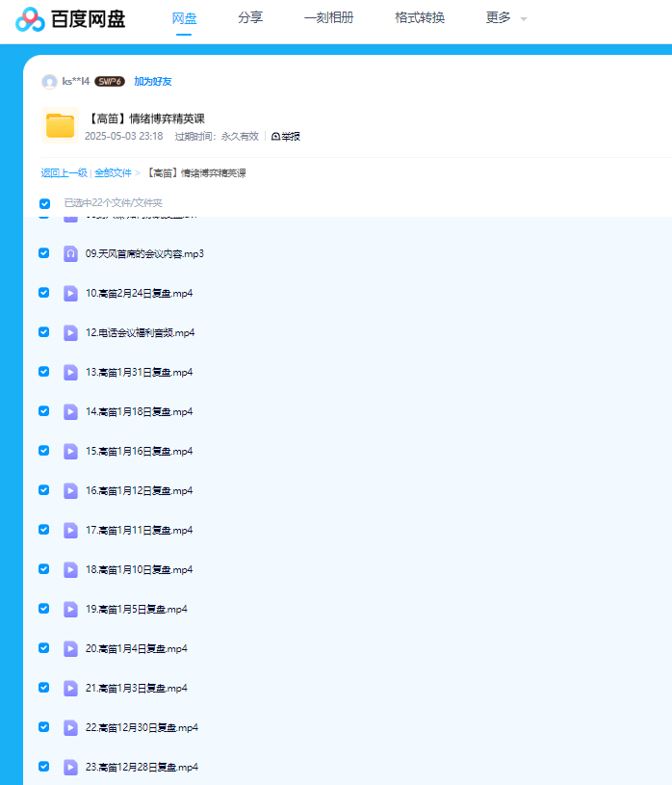Screen dimensions: 672x785
Task: Click the SVIP6 membership badge
Action: [110, 82]
